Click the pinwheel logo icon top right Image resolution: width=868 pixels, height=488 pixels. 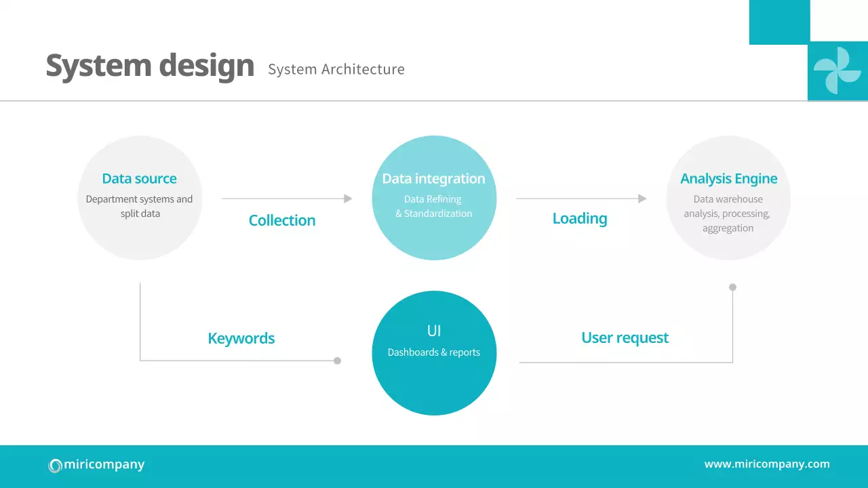(837, 70)
